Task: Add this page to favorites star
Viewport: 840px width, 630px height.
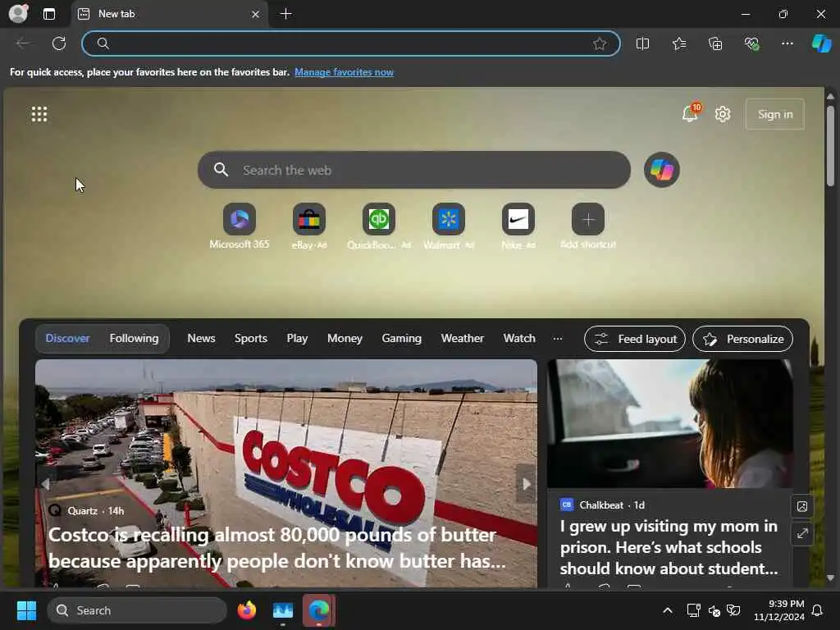Action: [600, 43]
